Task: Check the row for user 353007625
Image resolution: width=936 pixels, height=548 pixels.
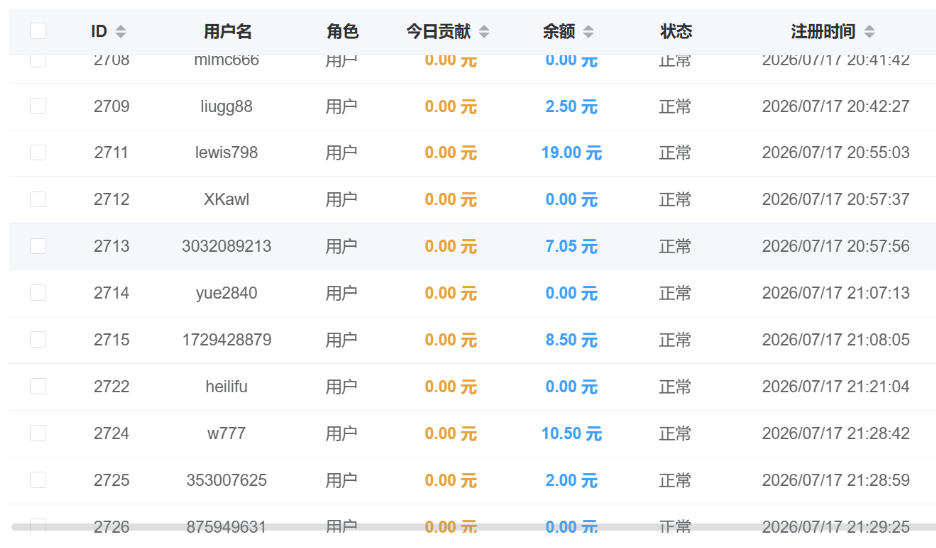Action: click(38, 480)
